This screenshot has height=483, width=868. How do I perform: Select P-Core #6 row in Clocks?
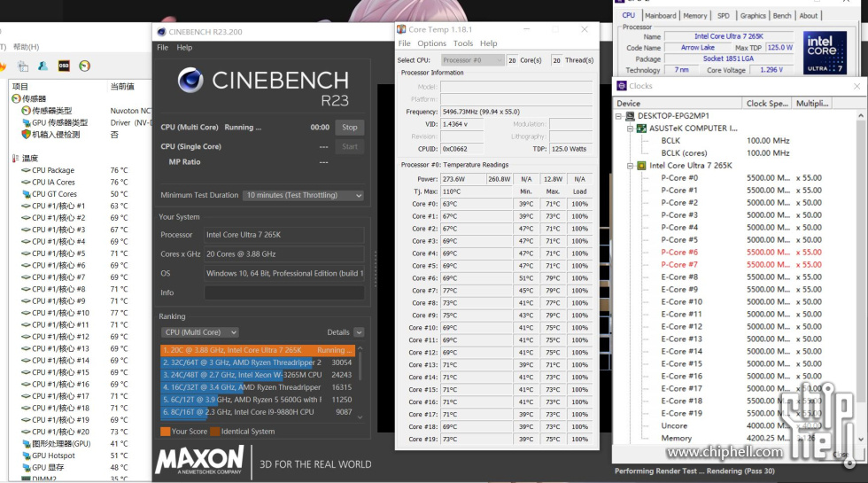[x=736, y=253]
